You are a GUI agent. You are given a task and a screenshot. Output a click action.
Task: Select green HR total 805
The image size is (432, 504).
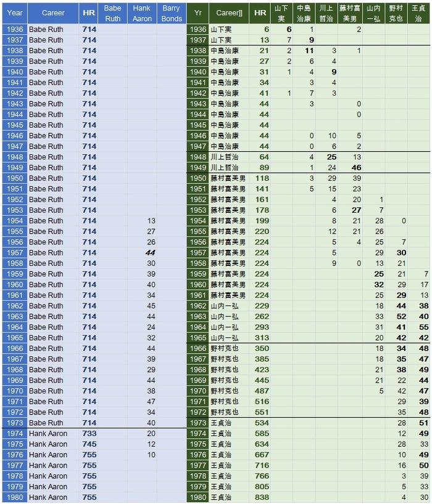pyautogui.click(x=262, y=487)
